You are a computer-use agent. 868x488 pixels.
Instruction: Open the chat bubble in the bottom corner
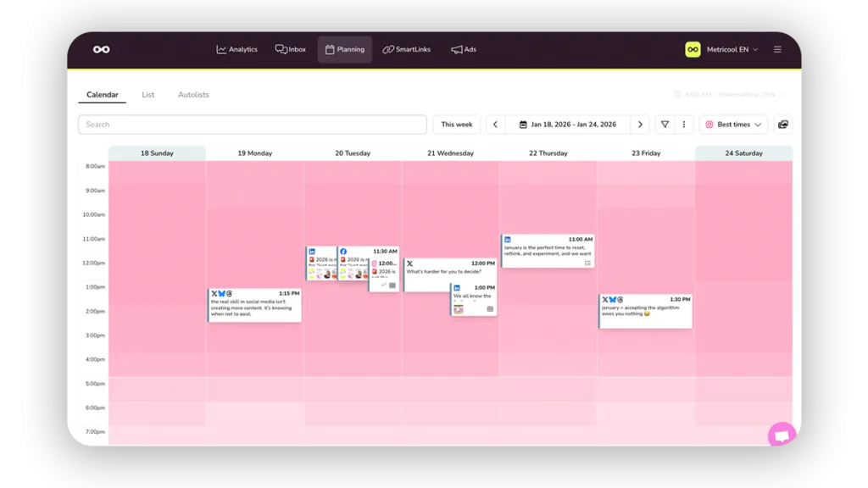[782, 435]
